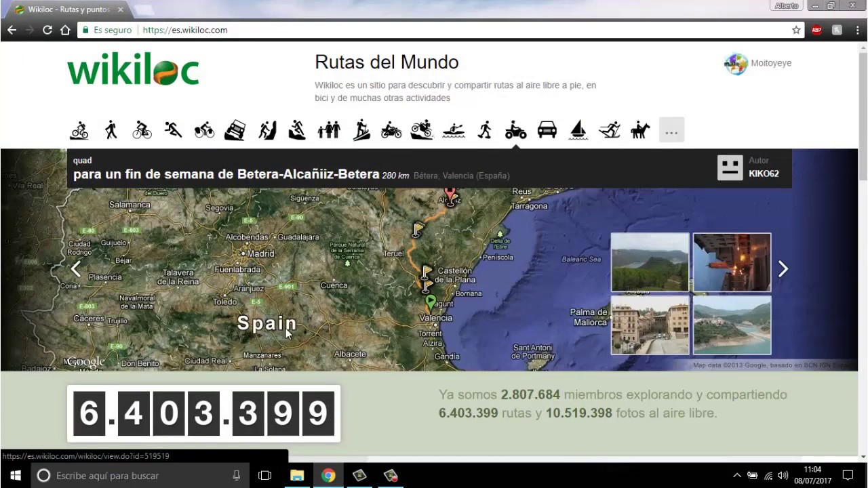Open route title Betera-Alcañiiz-Betera

coord(226,174)
